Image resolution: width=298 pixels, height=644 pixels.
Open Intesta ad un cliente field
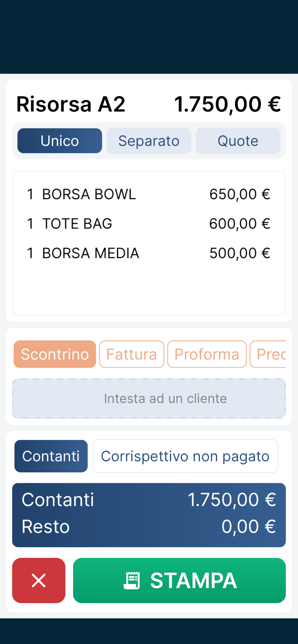pyautogui.click(x=149, y=398)
